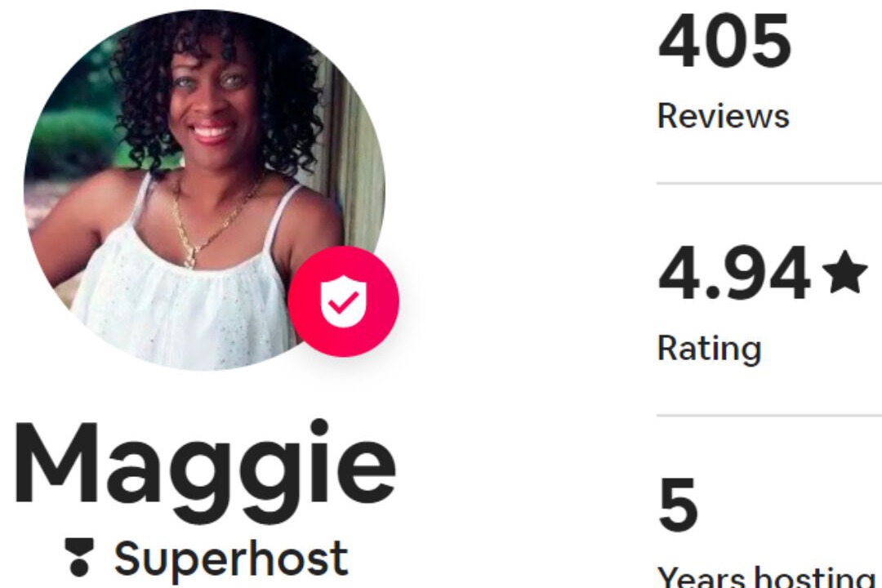Image resolution: width=882 pixels, height=588 pixels.
Task: Click the number 5 above Years hosting
Action: coord(678,506)
